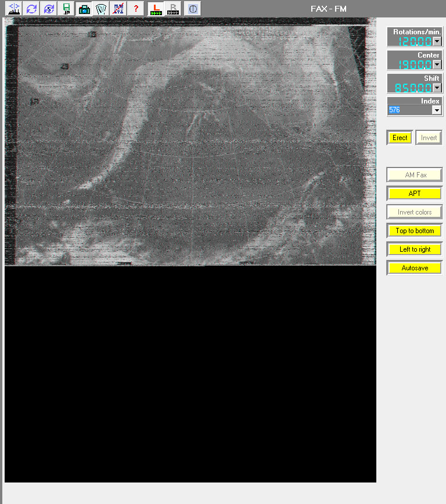Select the left audio channel L icon

click(x=156, y=9)
